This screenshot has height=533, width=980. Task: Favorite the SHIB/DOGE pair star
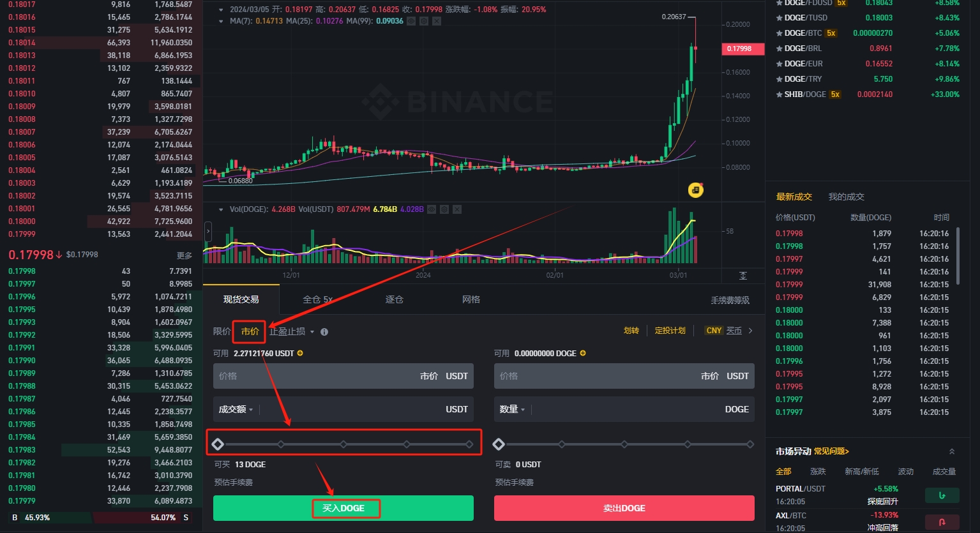[x=779, y=94]
